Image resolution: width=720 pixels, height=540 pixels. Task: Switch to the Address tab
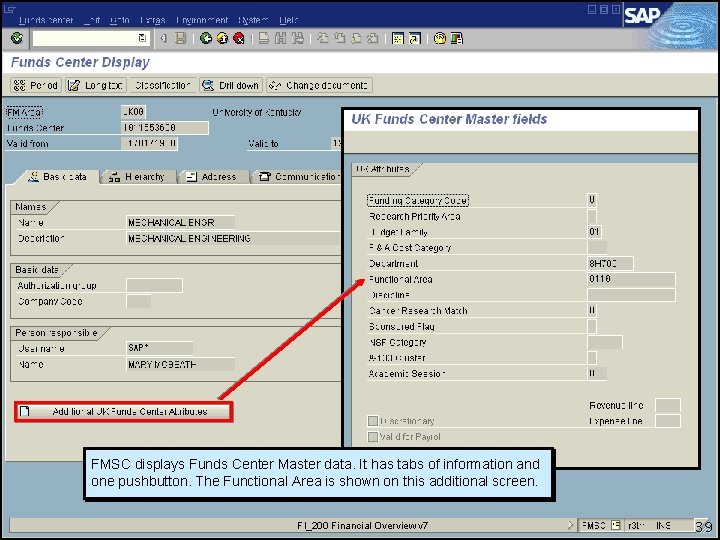213,177
